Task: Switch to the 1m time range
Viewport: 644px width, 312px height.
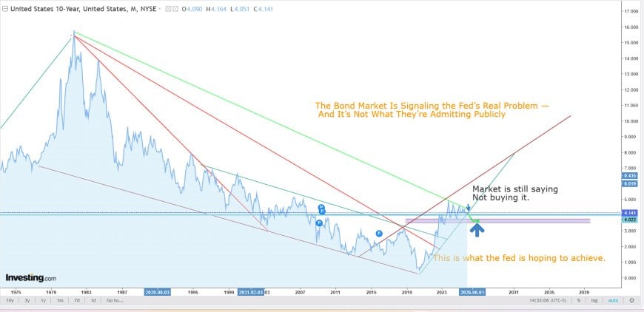Action: point(60,300)
